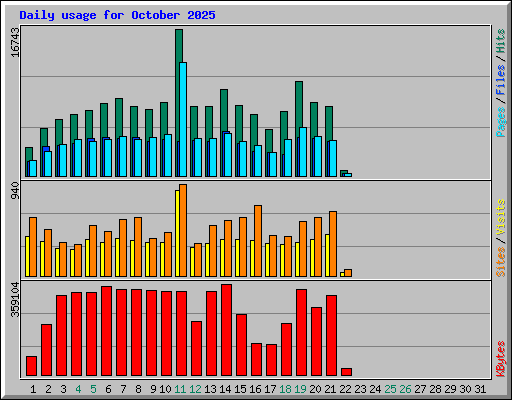Click the red KBytes bar for day 12
This screenshot has height=400, width=512.
tap(196, 348)
